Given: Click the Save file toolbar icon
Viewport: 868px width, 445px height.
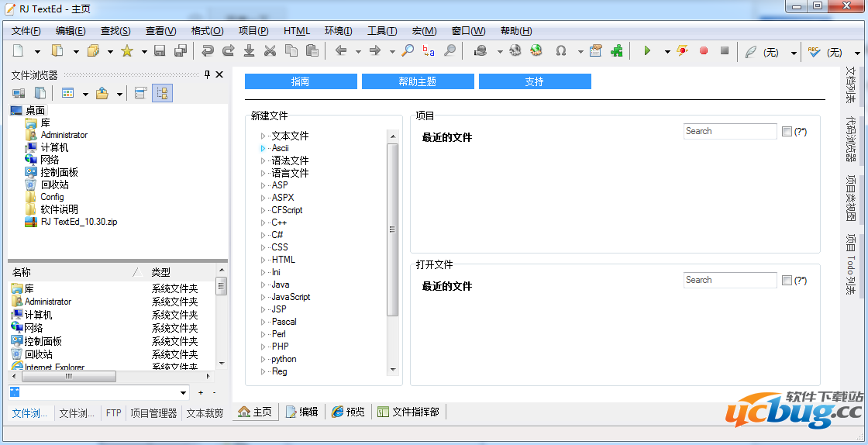Looking at the screenshot, I should [160, 51].
